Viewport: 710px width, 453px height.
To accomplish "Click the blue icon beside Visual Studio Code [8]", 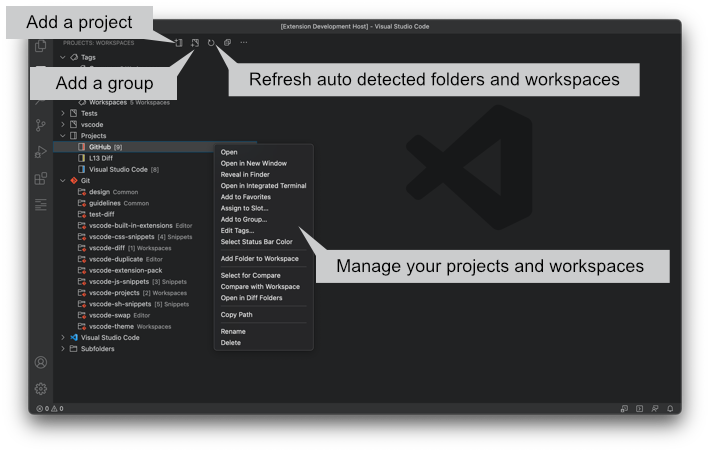I will (x=82, y=169).
